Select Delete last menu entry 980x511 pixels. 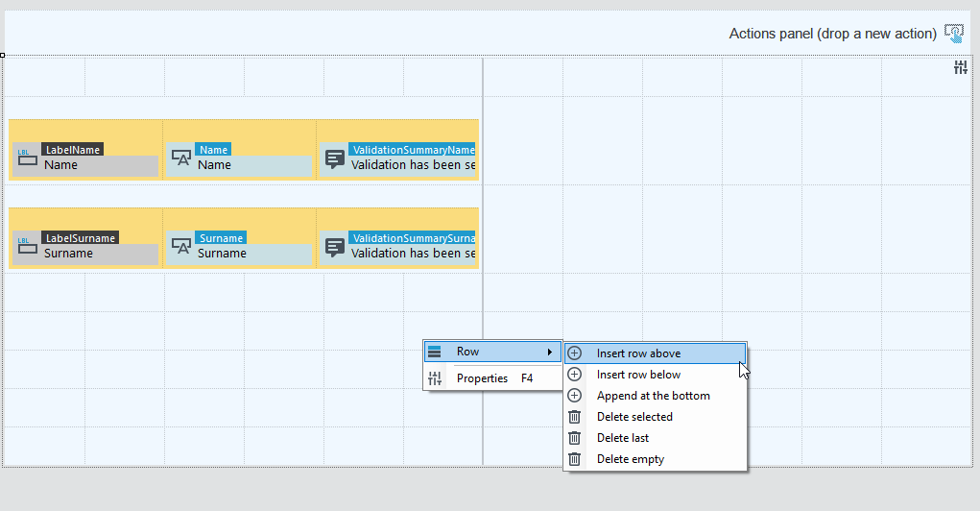[x=655, y=438]
